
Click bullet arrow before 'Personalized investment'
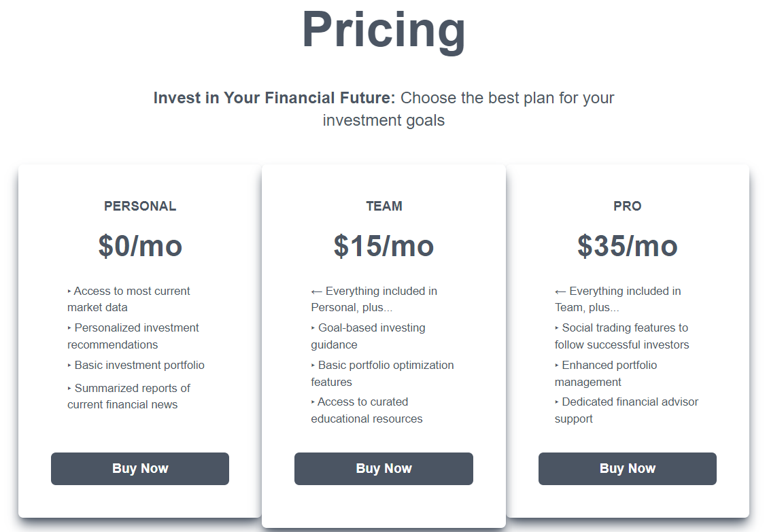[69, 328]
